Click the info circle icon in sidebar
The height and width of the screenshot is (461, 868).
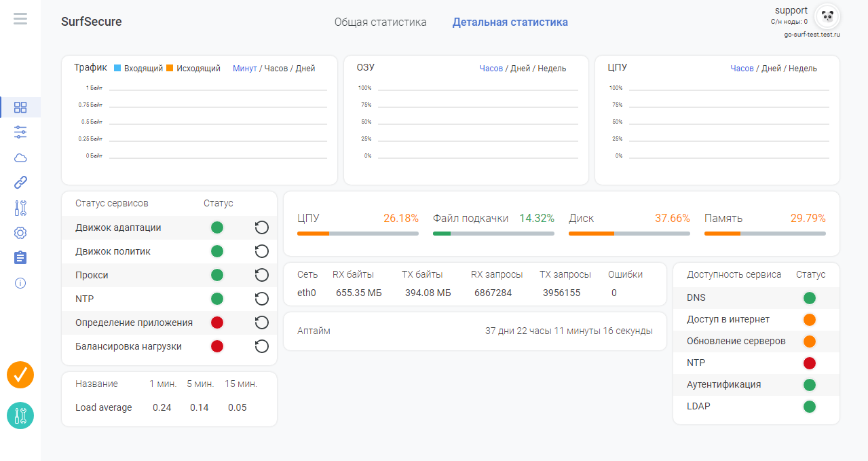pyautogui.click(x=20, y=283)
